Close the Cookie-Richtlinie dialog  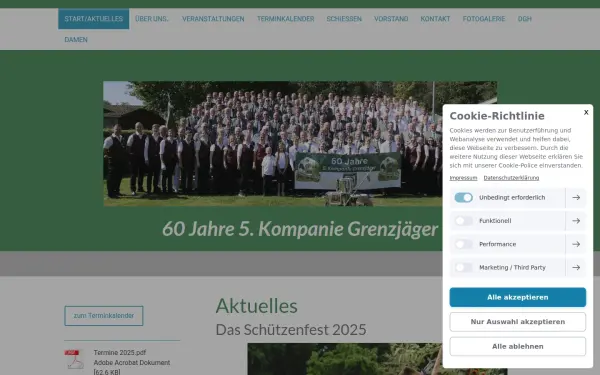[586, 112]
